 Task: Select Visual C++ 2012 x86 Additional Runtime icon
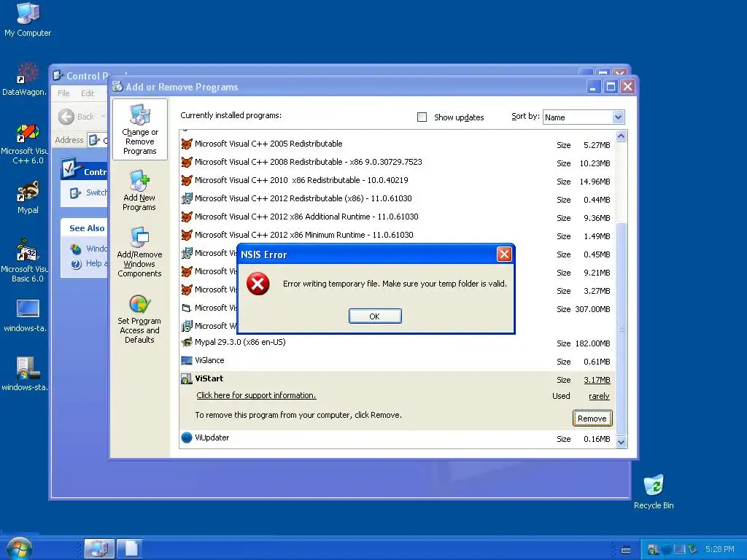pyautogui.click(x=187, y=217)
